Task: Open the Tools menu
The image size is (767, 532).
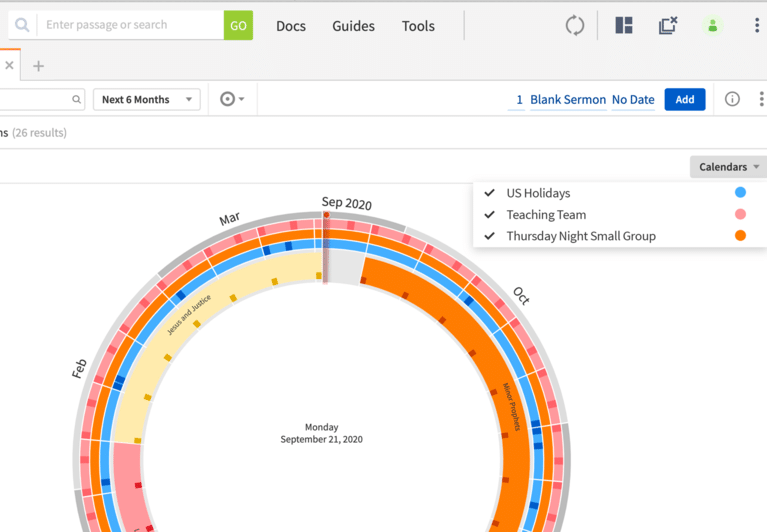Action: (418, 26)
